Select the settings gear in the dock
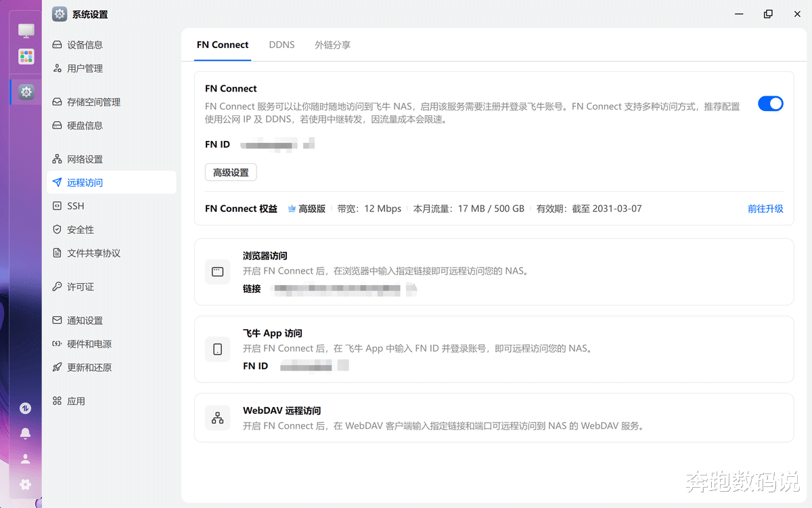 point(26,92)
